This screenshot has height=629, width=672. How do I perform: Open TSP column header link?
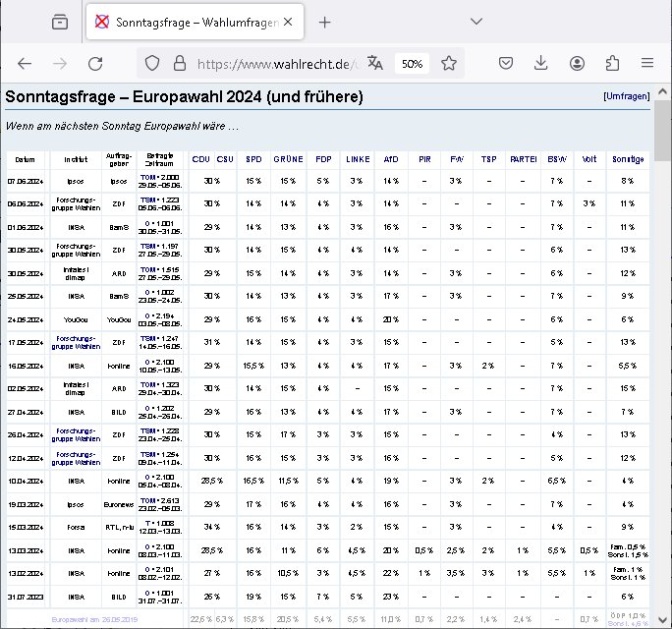pyautogui.click(x=488, y=159)
